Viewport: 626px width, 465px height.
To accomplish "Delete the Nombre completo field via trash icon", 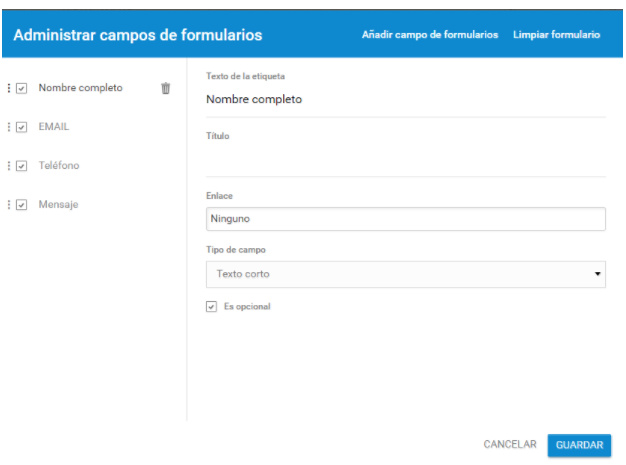I will tap(165, 88).
